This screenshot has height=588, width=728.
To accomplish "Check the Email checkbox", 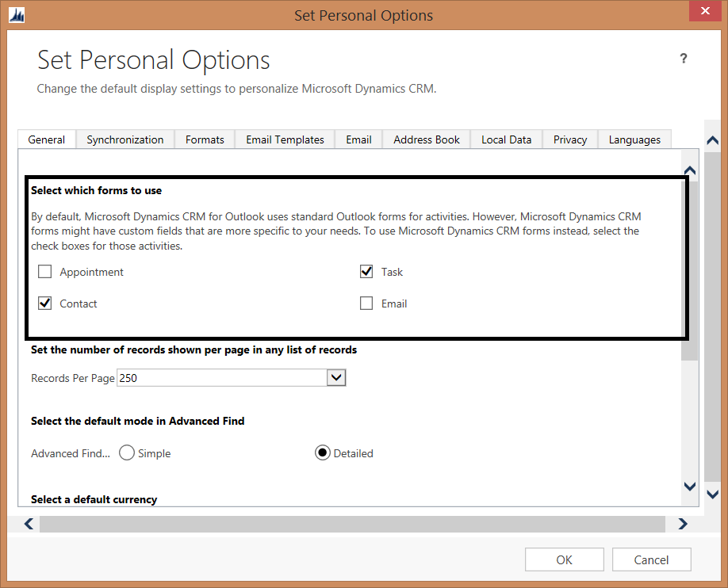I will click(x=366, y=303).
